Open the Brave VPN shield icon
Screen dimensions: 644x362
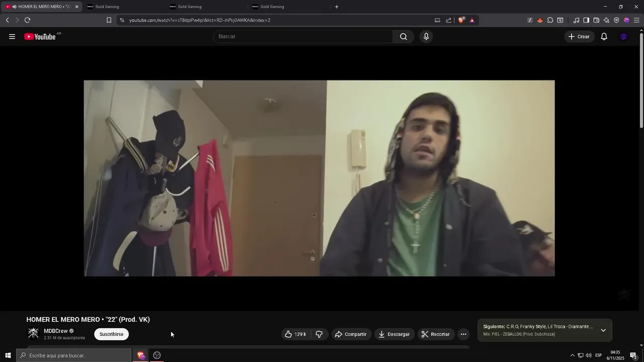[x=616, y=20]
